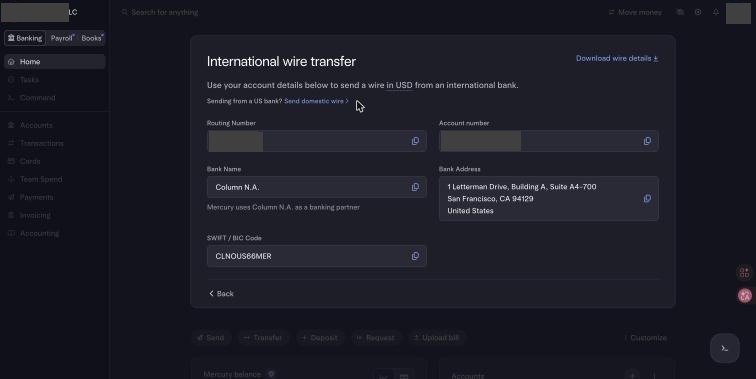Image resolution: width=756 pixels, height=379 pixels.
Task: Go Back from wire transfer dialog
Action: pos(221,294)
